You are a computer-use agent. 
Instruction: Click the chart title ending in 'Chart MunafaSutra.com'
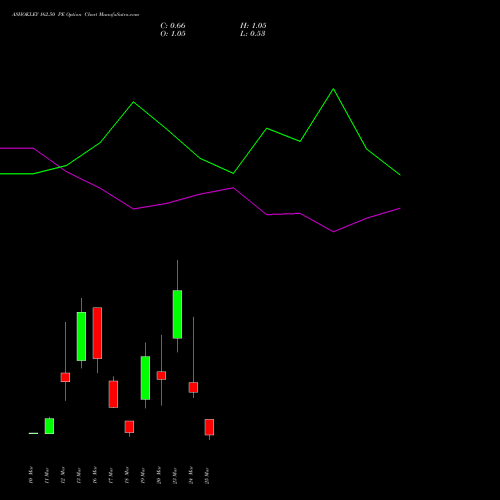pyautogui.click(x=75, y=15)
